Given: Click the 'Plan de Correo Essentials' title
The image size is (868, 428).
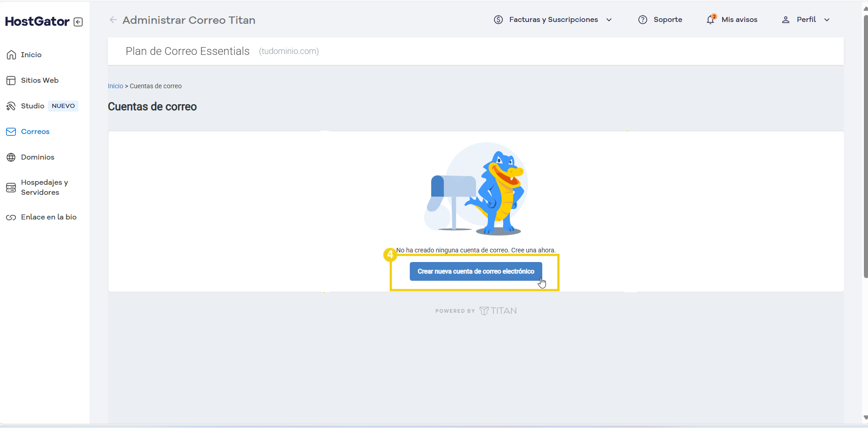Looking at the screenshot, I should click(x=187, y=51).
